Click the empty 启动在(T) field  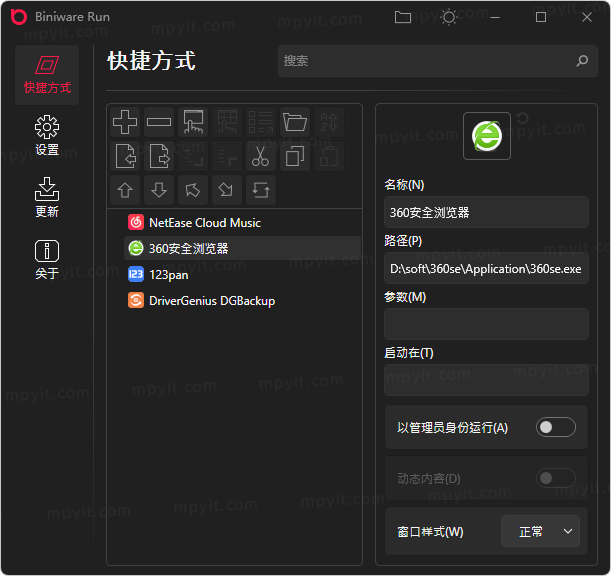(486, 380)
